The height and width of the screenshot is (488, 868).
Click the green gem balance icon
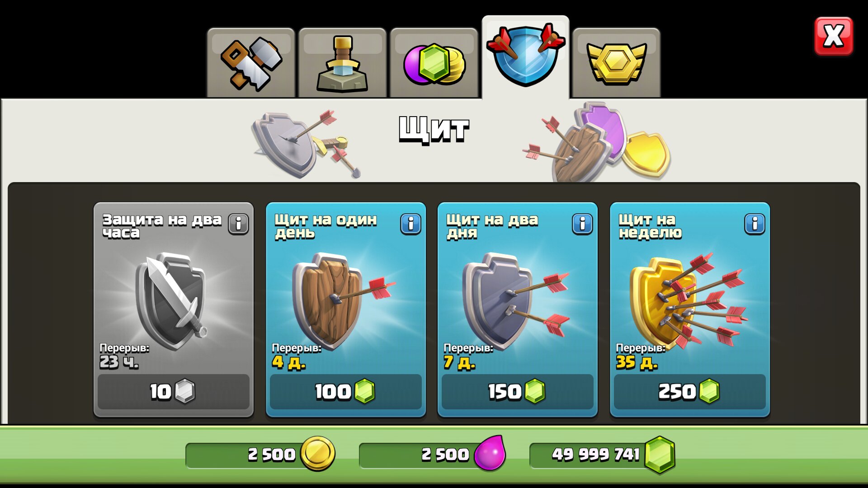pos(660,454)
